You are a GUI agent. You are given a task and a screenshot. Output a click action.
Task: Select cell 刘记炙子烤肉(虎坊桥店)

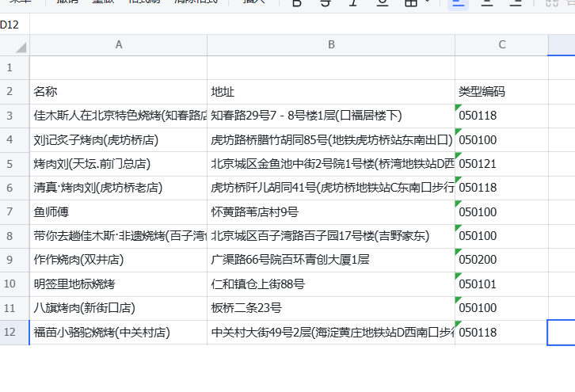coord(119,139)
